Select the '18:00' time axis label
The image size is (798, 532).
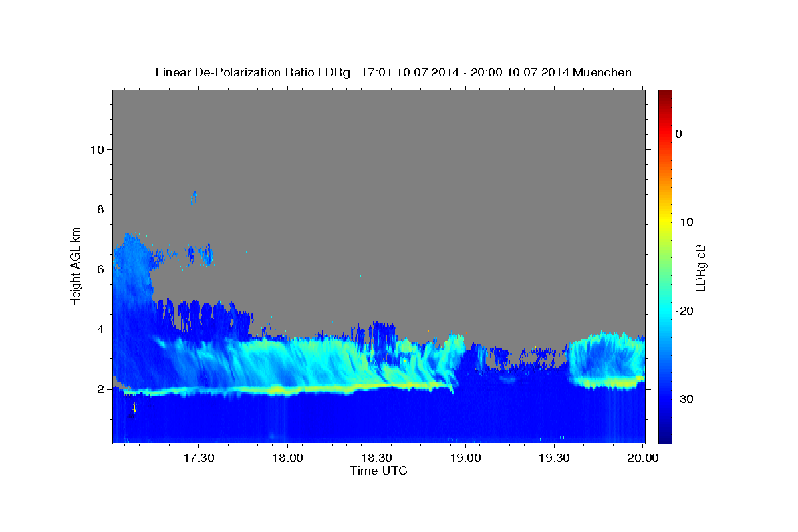point(287,458)
